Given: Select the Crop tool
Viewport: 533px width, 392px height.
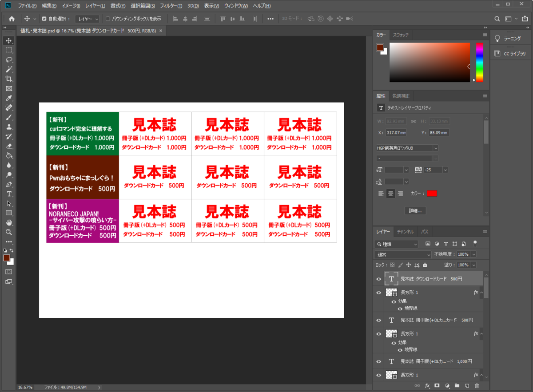Looking at the screenshot, I should 9,79.
